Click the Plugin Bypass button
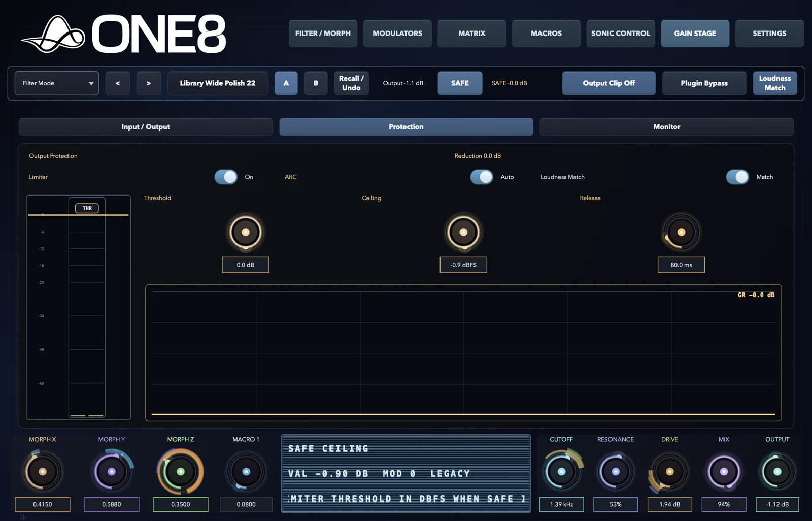Image resolution: width=812 pixels, height=521 pixels. tap(704, 83)
